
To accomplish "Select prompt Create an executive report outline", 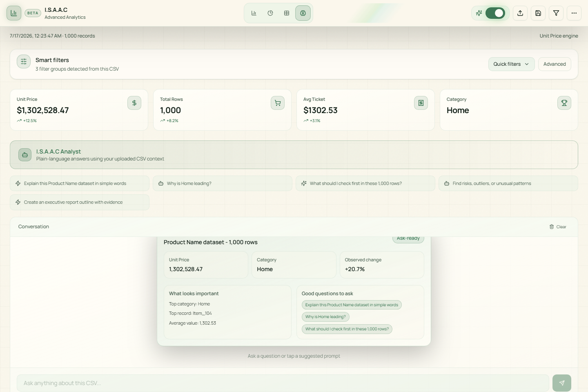I will pos(80,202).
